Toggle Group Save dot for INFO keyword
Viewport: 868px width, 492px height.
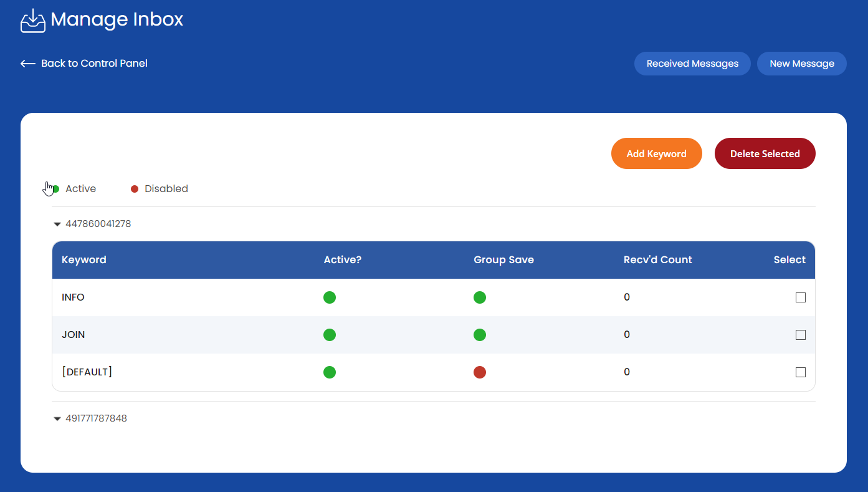479,297
